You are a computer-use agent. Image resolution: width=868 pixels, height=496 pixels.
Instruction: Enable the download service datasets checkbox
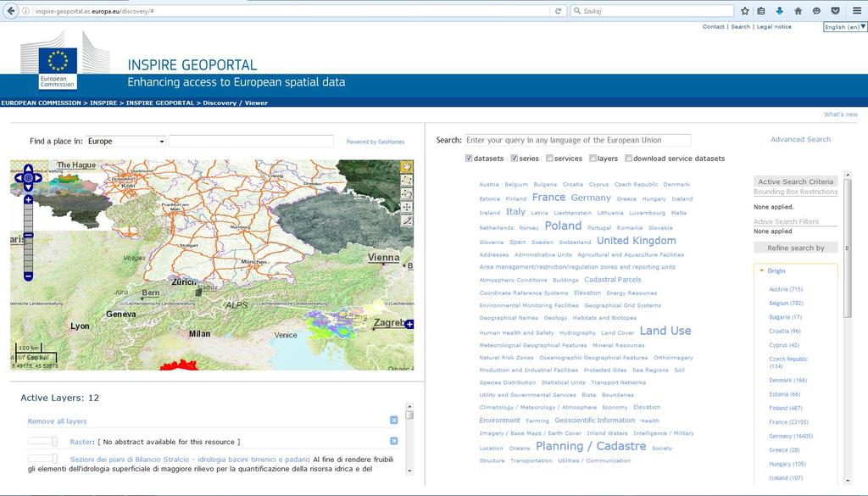[628, 159]
